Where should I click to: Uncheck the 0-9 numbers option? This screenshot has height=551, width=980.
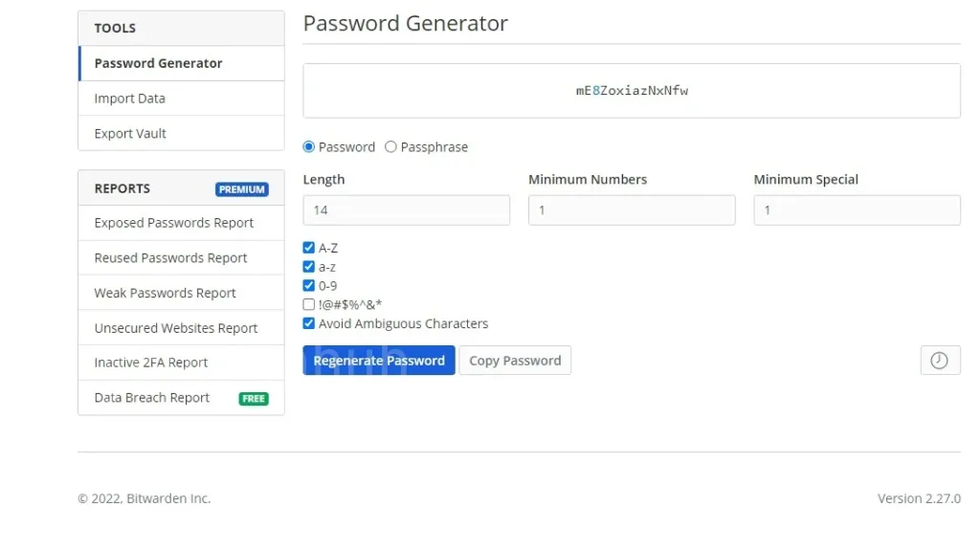(x=308, y=285)
